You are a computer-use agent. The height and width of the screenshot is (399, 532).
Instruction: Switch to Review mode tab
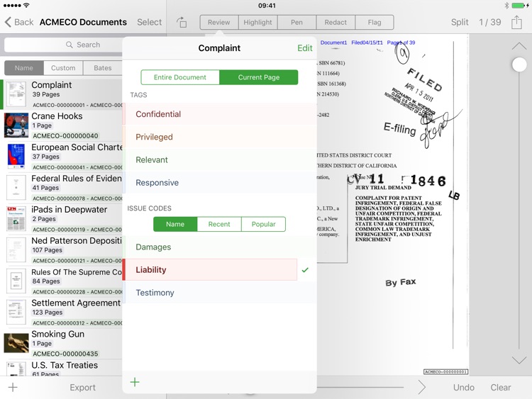click(219, 23)
